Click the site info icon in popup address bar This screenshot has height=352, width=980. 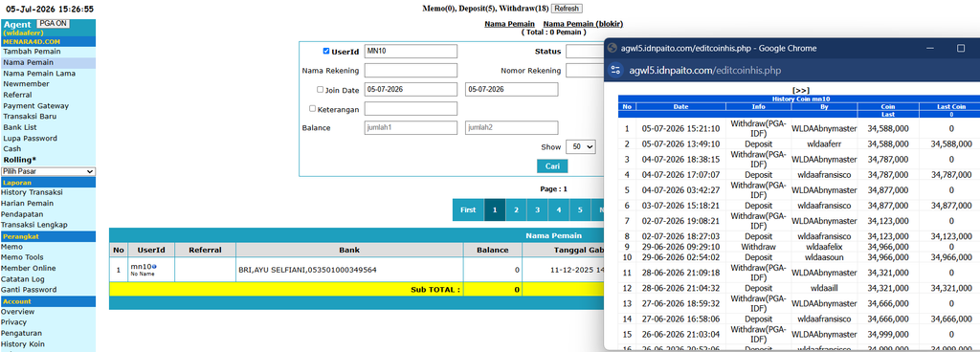[615, 70]
